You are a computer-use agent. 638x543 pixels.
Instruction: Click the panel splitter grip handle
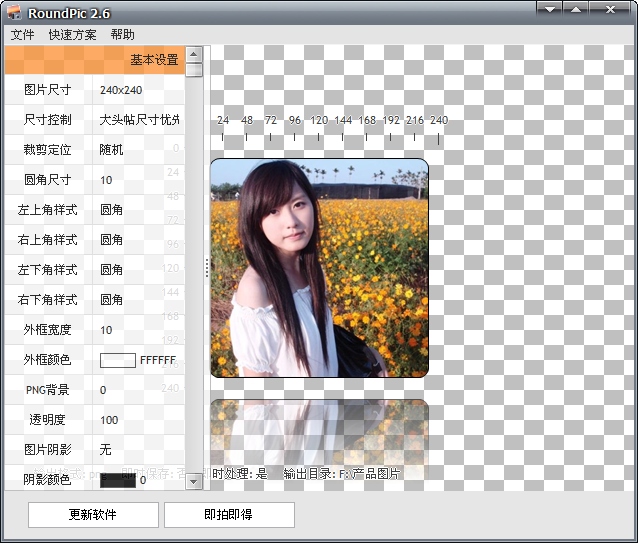point(207,268)
